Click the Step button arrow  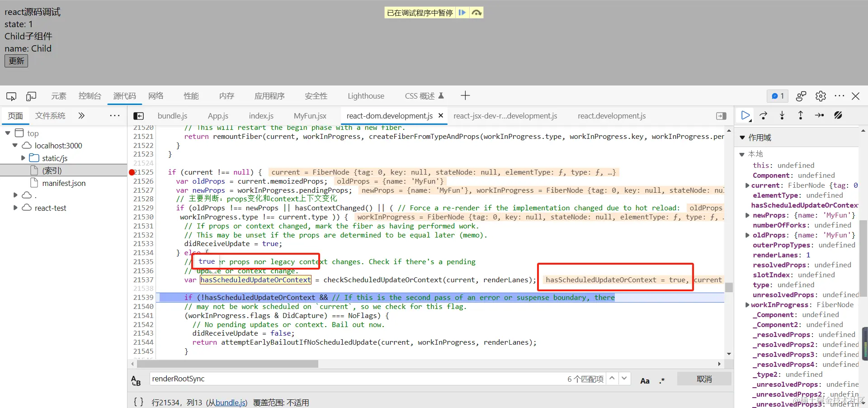[x=819, y=115]
